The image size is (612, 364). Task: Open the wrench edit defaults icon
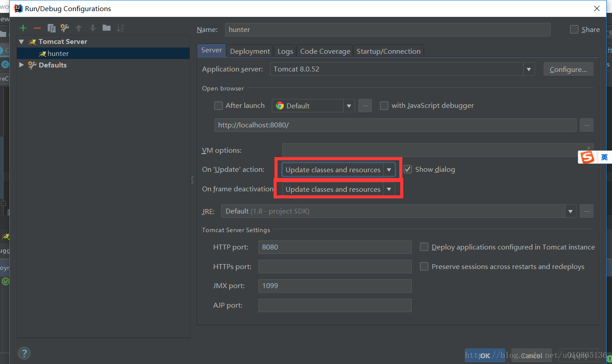pos(65,28)
